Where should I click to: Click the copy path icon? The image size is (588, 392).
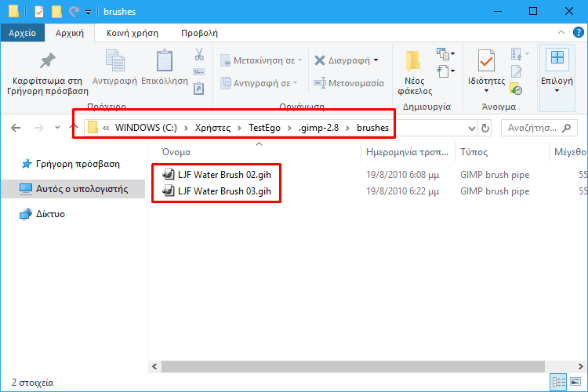click(x=199, y=71)
